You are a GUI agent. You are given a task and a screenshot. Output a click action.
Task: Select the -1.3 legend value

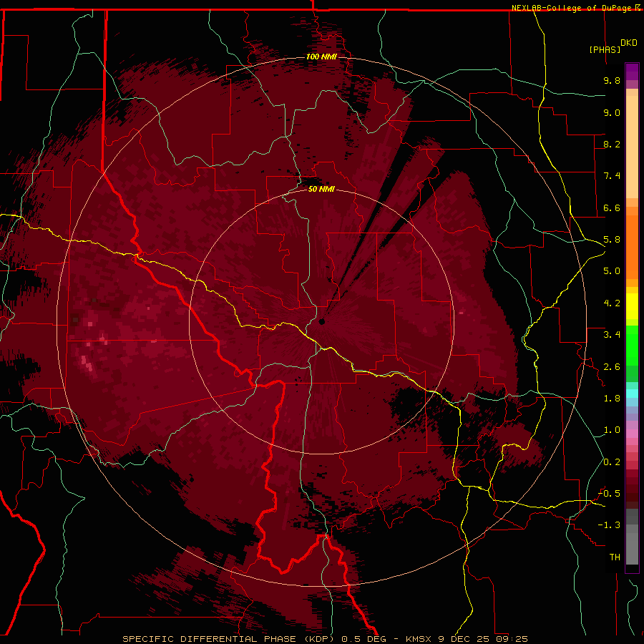click(609, 525)
